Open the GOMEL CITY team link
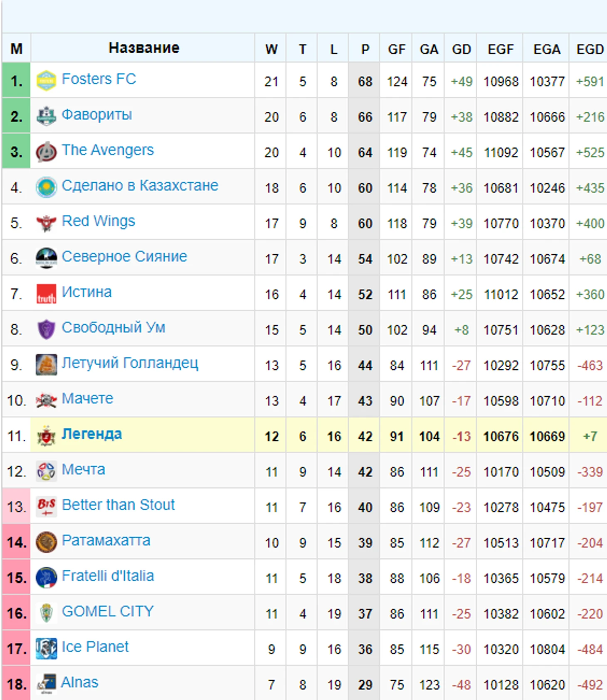Viewport: 607px width, 700px height. pyautogui.click(x=108, y=611)
